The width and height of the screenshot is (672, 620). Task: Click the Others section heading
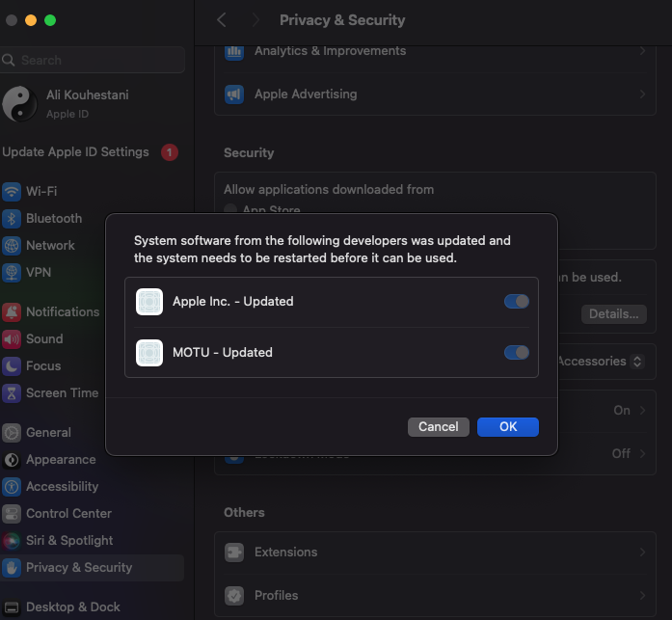tap(244, 513)
